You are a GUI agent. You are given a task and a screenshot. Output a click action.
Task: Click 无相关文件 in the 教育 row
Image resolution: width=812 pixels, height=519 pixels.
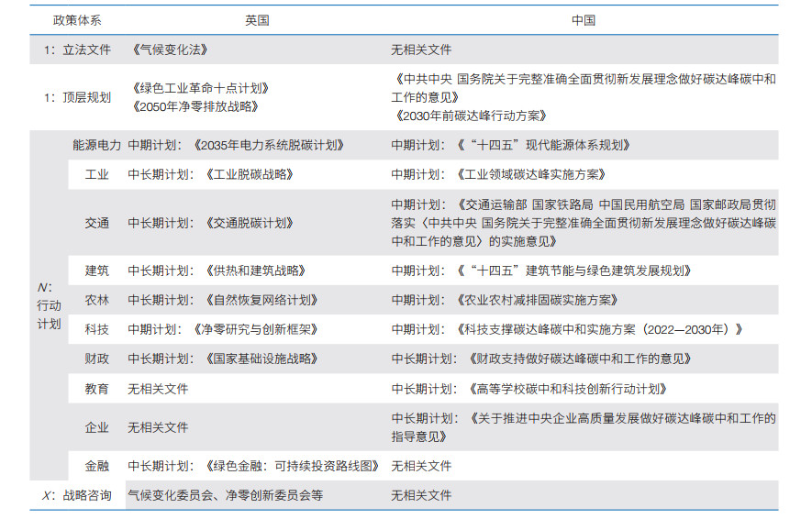(x=158, y=389)
